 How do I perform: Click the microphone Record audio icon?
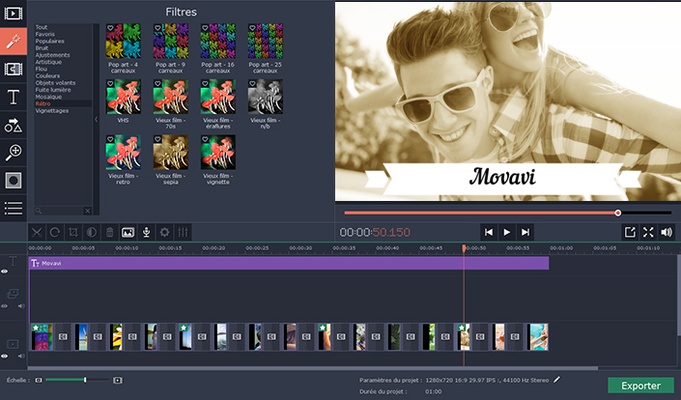pyautogui.click(x=146, y=232)
